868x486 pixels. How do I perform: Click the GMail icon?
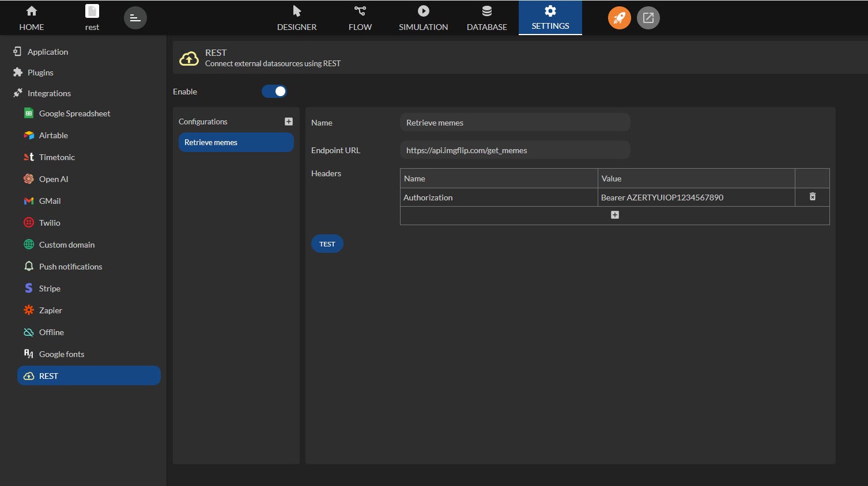[x=29, y=201]
